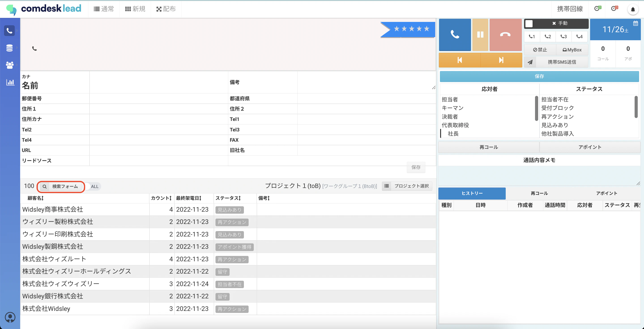The image size is (644, 329).
Task: Click the grey 保存 button under customer form
Action: tap(416, 167)
